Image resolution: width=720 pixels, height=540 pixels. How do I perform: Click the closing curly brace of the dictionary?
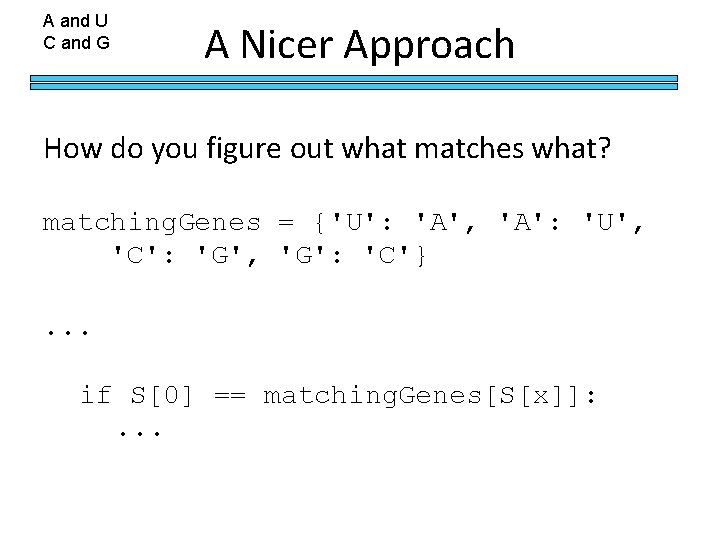tap(424, 257)
